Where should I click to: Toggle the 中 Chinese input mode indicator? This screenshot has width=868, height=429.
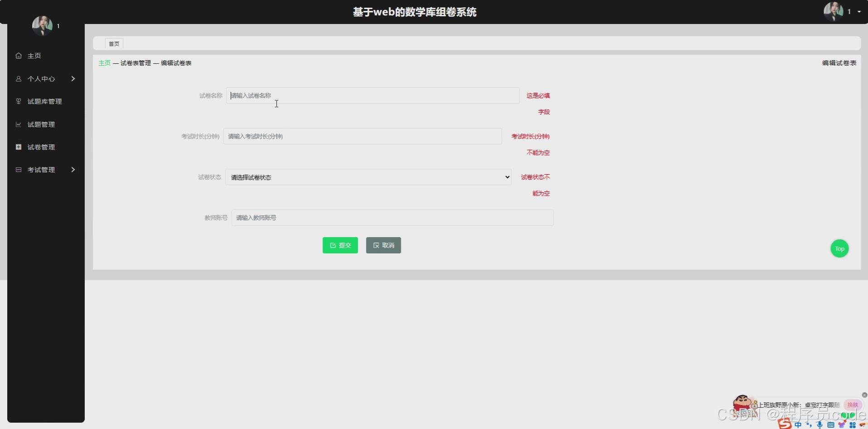(x=798, y=424)
